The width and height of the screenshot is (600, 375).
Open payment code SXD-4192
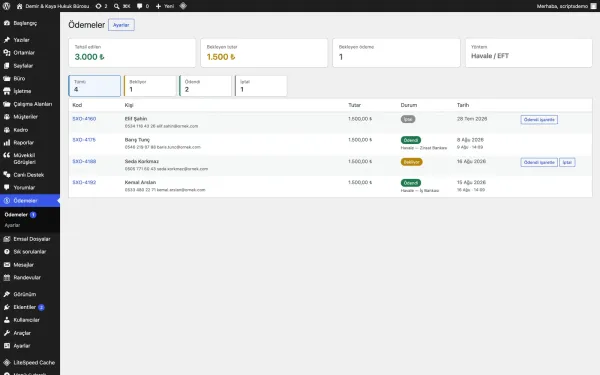pos(84,183)
